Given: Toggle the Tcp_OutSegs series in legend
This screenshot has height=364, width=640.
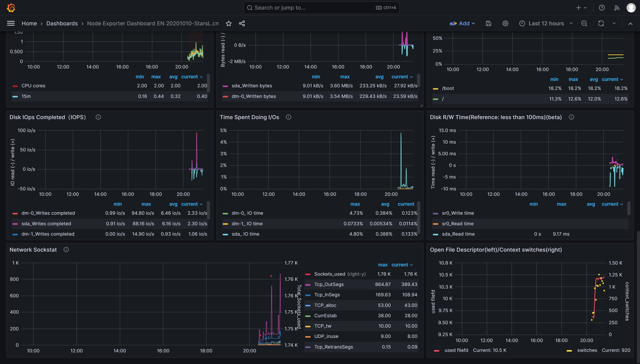Looking at the screenshot, I should [x=329, y=284].
